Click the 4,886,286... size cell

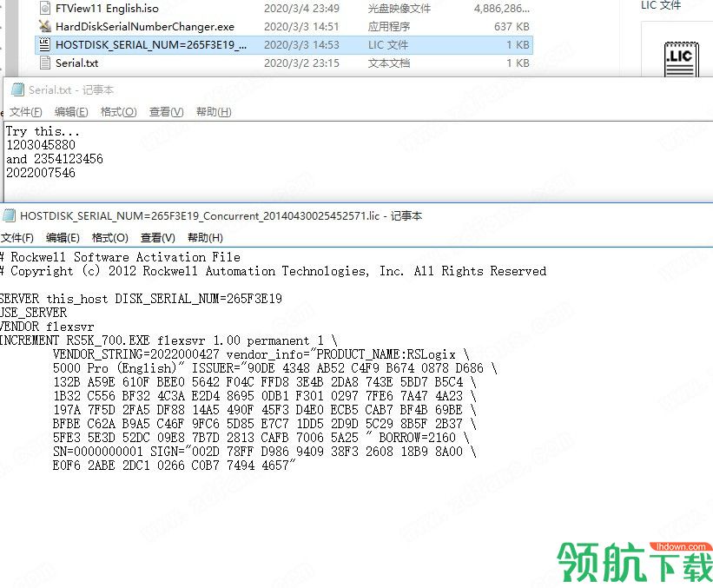click(x=502, y=8)
